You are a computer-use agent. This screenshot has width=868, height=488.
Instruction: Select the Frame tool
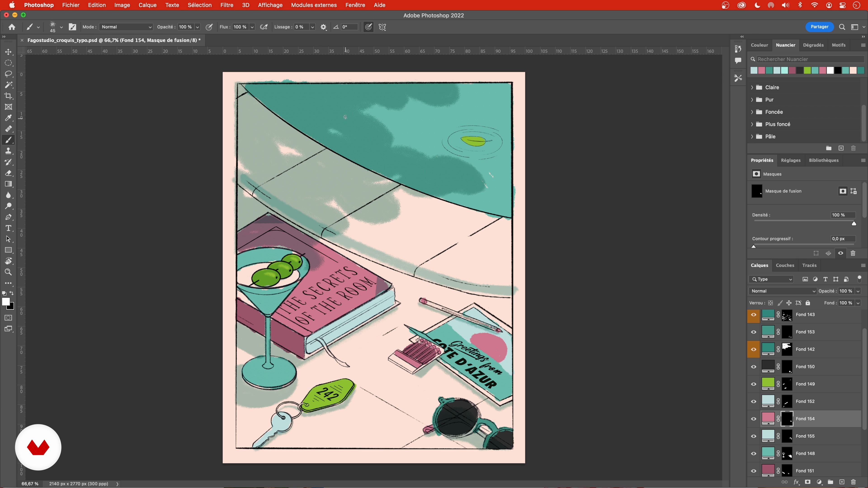coord(8,107)
